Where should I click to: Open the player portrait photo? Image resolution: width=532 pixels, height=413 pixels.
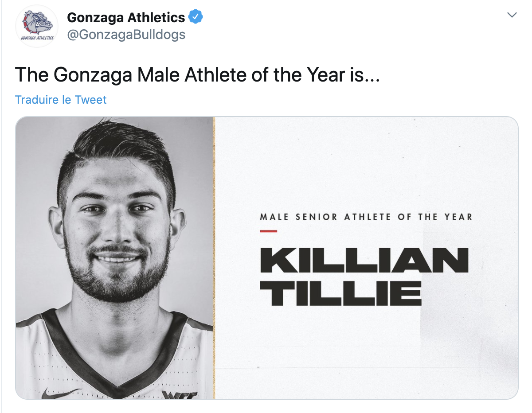click(114, 257)
